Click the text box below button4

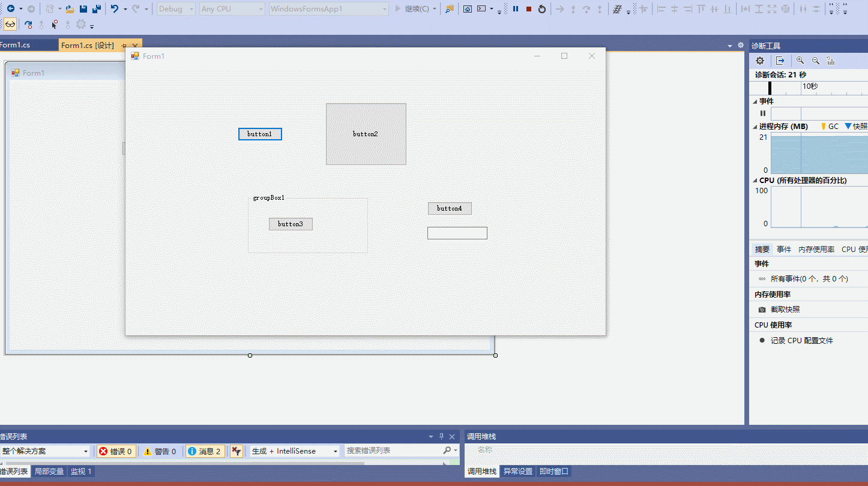(x=457, y=233)
